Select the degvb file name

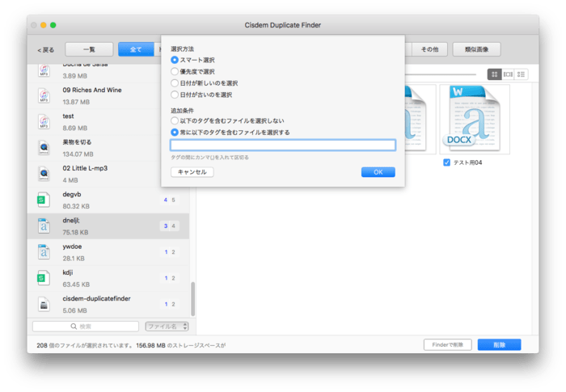point(72,194)
